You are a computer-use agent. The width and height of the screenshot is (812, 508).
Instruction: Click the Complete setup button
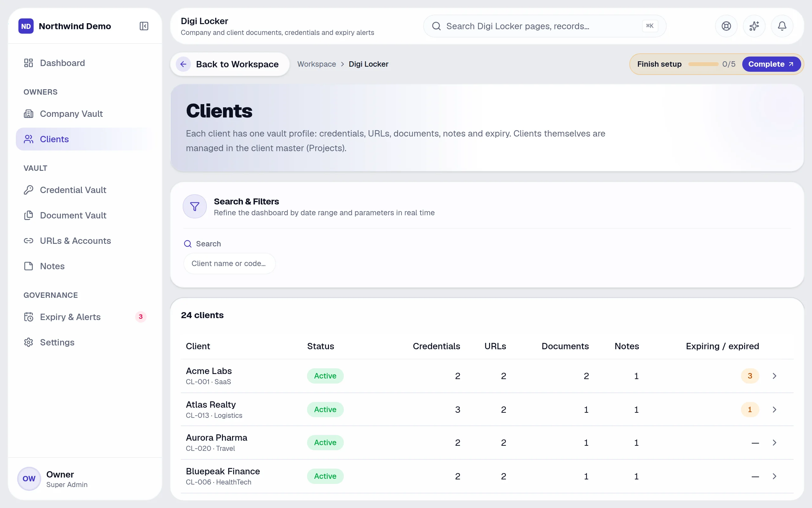pos(771,64)
